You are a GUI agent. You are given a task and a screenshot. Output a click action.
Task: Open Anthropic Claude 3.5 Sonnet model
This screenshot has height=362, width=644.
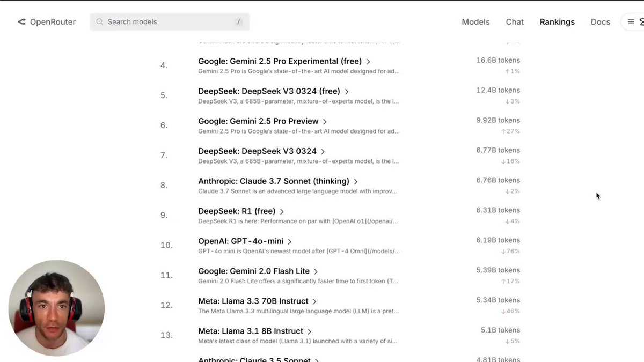pos(254,359)
